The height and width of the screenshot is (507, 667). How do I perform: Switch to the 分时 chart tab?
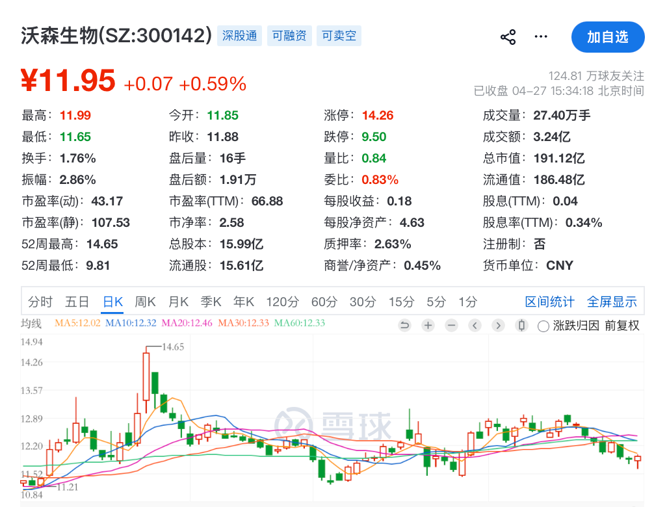pos(40,301)
